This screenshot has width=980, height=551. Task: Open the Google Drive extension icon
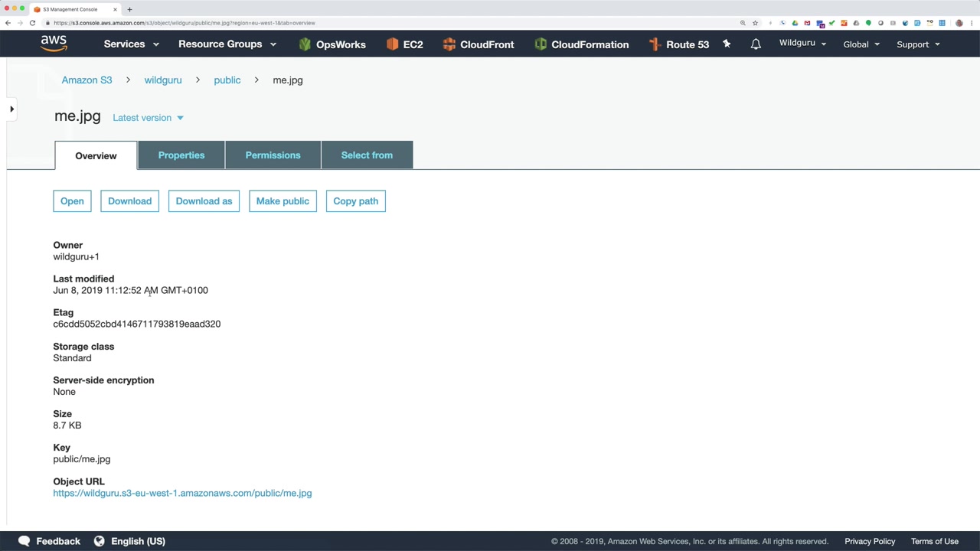coord(795,23)
